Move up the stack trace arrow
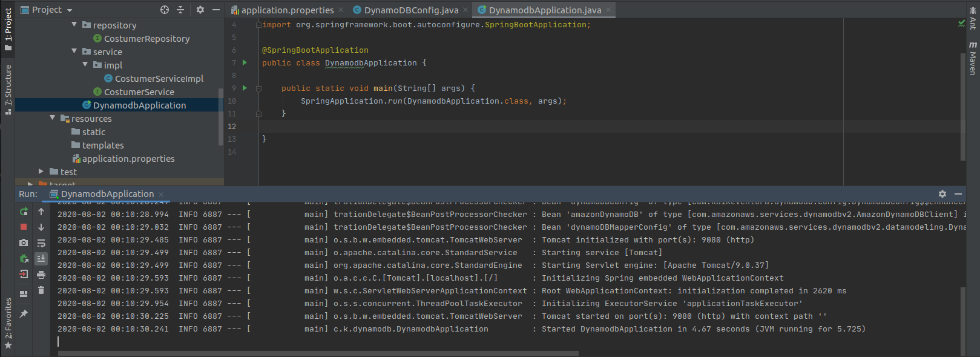The height and width of the screenshot is (357, 980). click(x=41, y=212)
